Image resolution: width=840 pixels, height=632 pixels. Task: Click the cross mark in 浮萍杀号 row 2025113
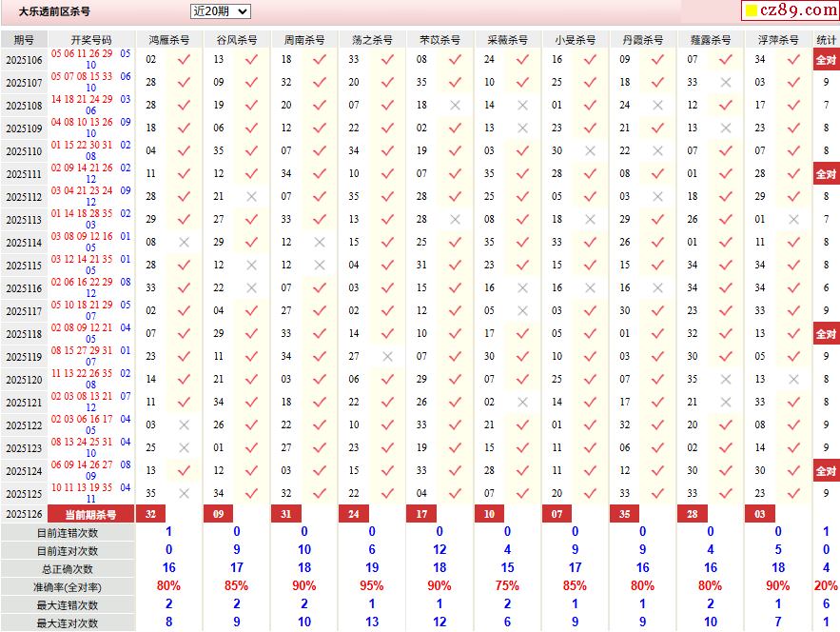(793, 220)
